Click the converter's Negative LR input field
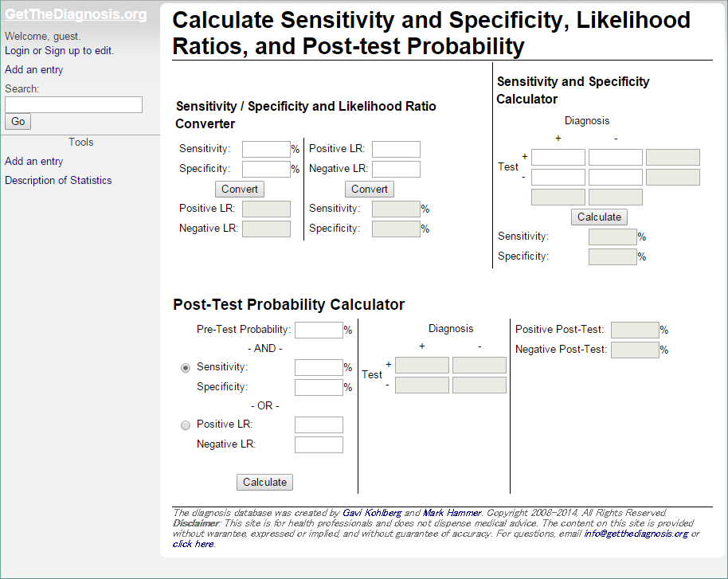 coord(396,170)
